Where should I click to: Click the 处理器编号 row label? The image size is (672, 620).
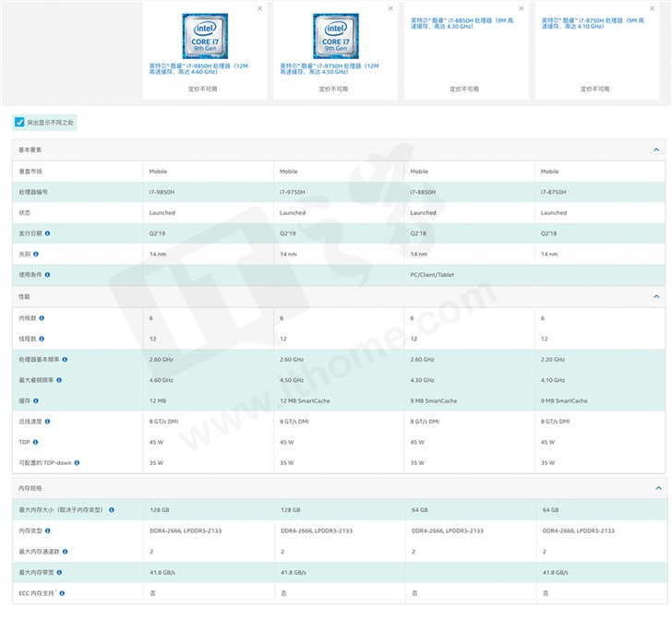tap(33, 192)
